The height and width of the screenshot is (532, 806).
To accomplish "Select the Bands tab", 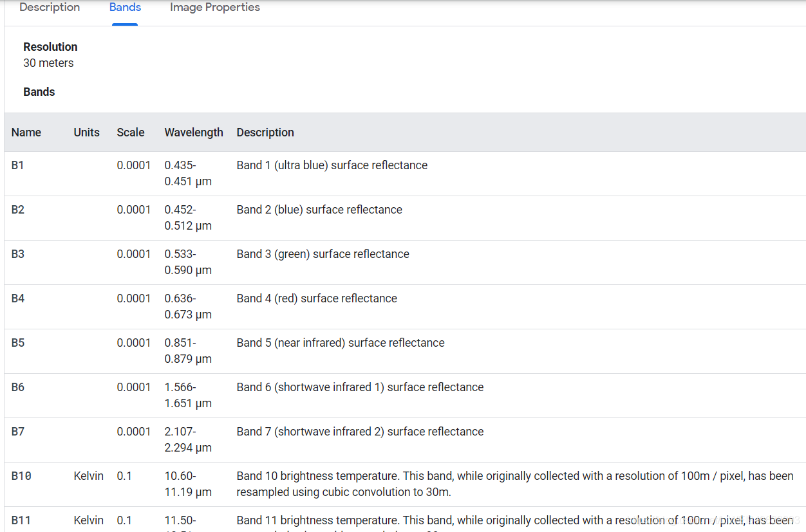I will (x=125, y=8).
